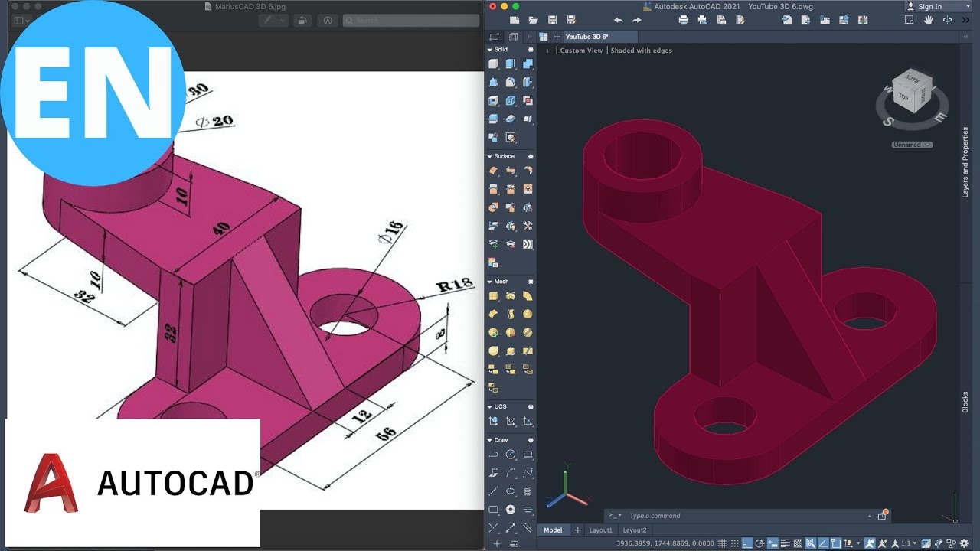The image size is (980, 551).
Task: Click the Redo arrow icon
Action: pos(636,20)
